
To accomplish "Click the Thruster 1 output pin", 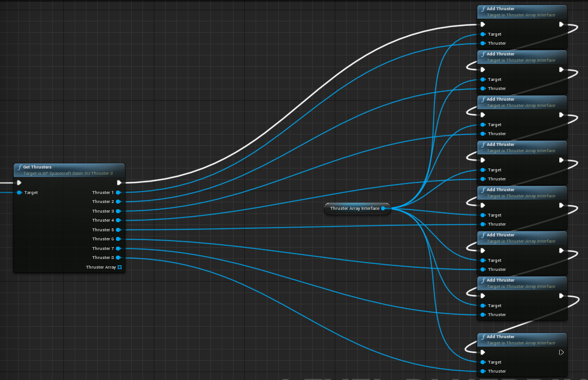I will coord(118,192).
